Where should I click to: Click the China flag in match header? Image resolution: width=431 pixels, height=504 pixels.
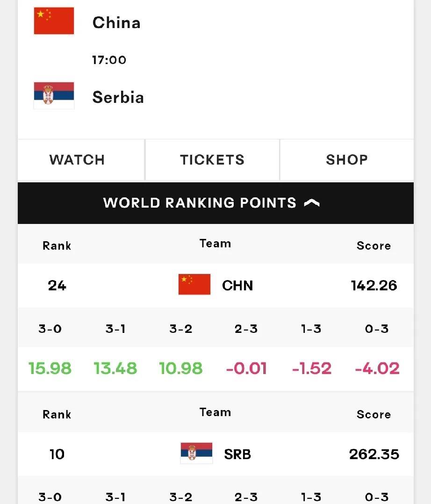coord(54,21)
